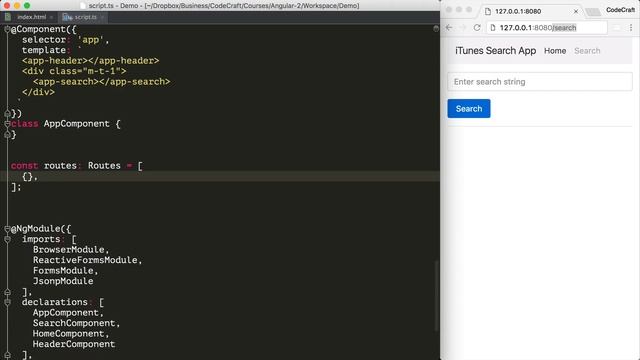The width and height of the screenshot is (640, 360).
Task: Close the script.ts editor tab
Action: point(102,17)
